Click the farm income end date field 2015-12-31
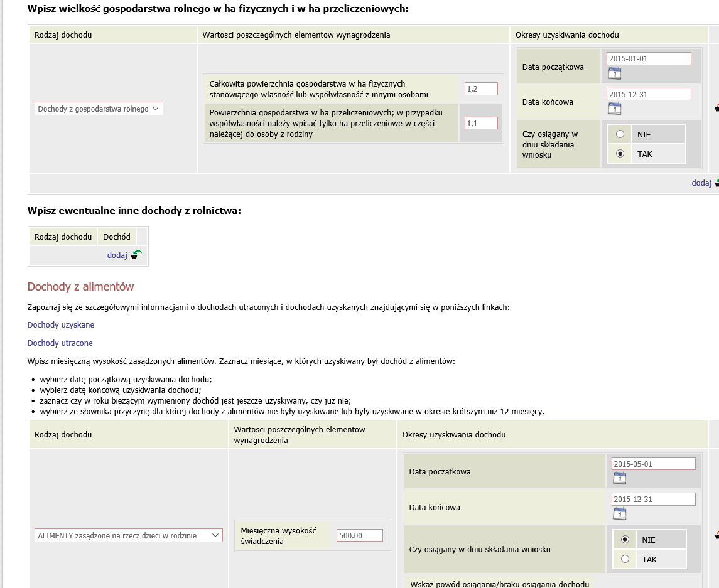The height and width of the screenshot is (588, 719). click(649, 94)
